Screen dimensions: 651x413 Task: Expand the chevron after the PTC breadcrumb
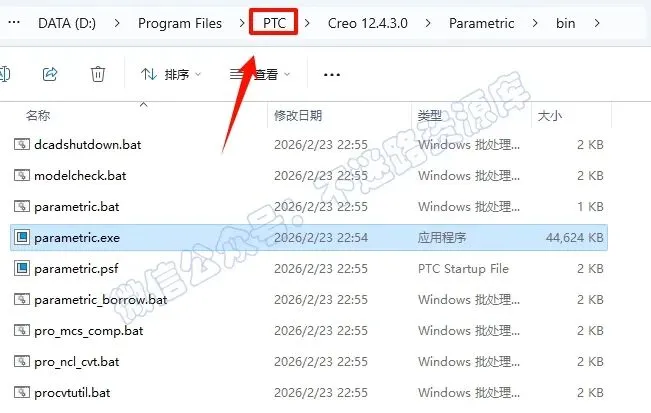pos(307,23)
